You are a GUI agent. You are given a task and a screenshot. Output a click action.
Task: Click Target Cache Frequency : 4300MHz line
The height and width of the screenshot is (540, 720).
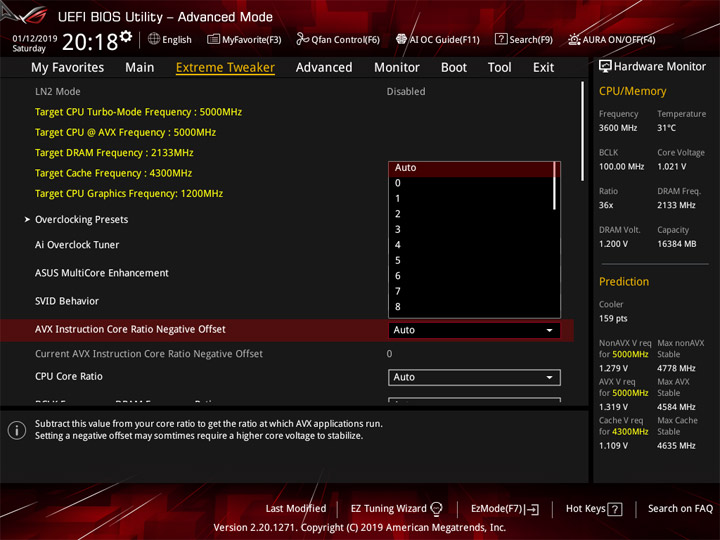coord(113,173)
